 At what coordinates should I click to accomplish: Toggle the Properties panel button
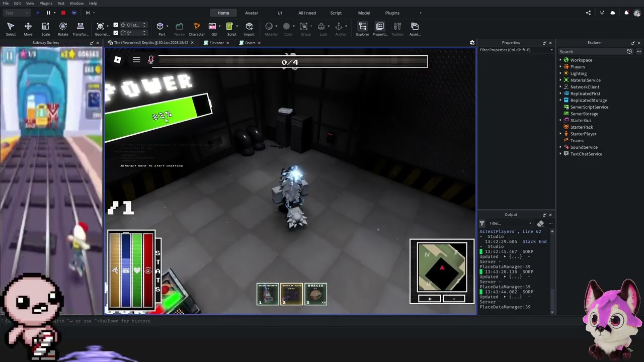380,29
